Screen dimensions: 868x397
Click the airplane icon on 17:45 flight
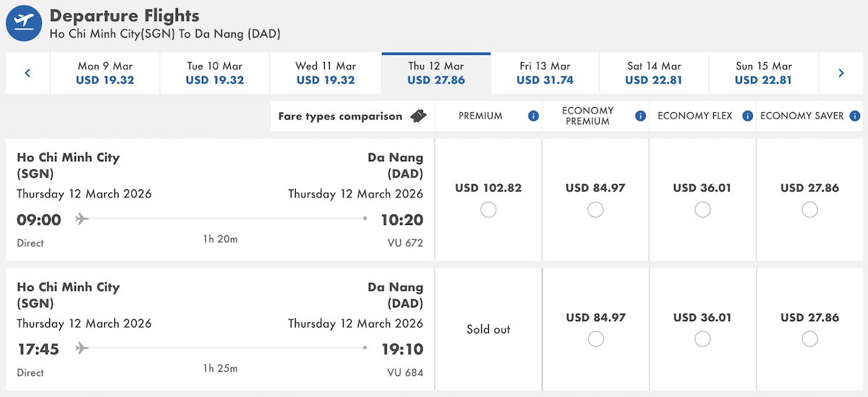[x=82, y=349]
